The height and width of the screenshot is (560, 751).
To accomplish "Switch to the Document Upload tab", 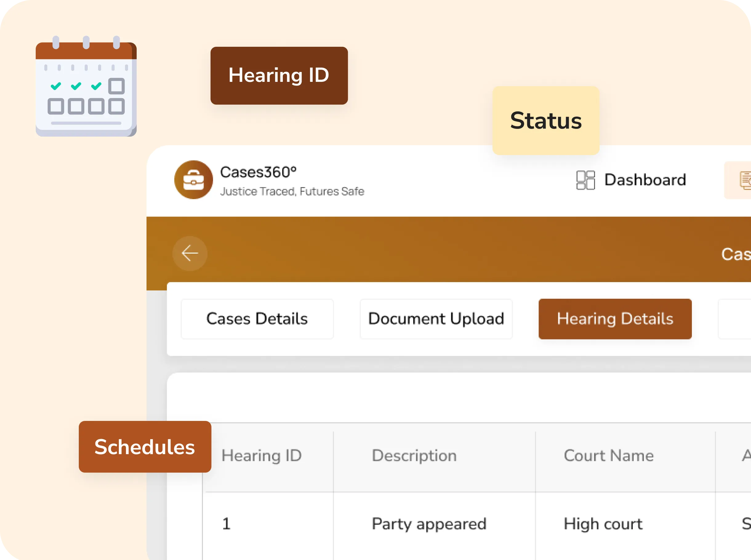I will point(436,319).
